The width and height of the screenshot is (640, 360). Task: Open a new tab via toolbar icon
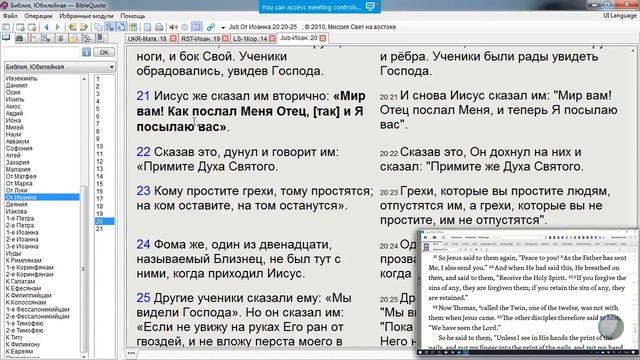[x=20, y=27]
